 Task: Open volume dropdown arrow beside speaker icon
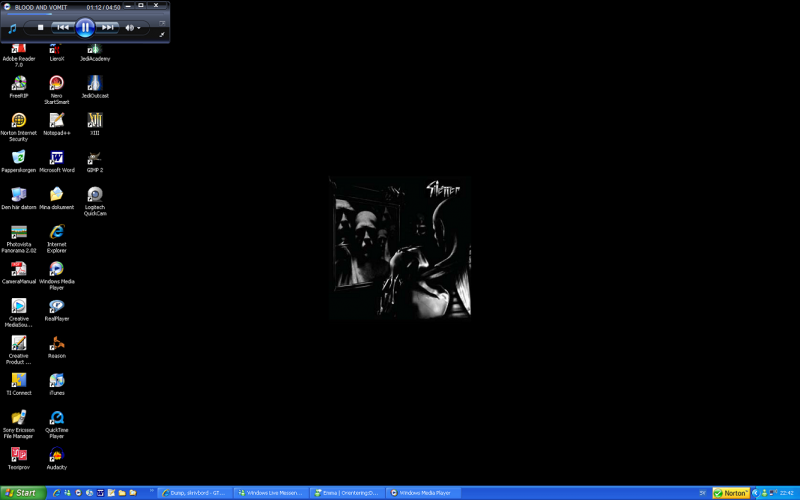click(x=139, y=28)
